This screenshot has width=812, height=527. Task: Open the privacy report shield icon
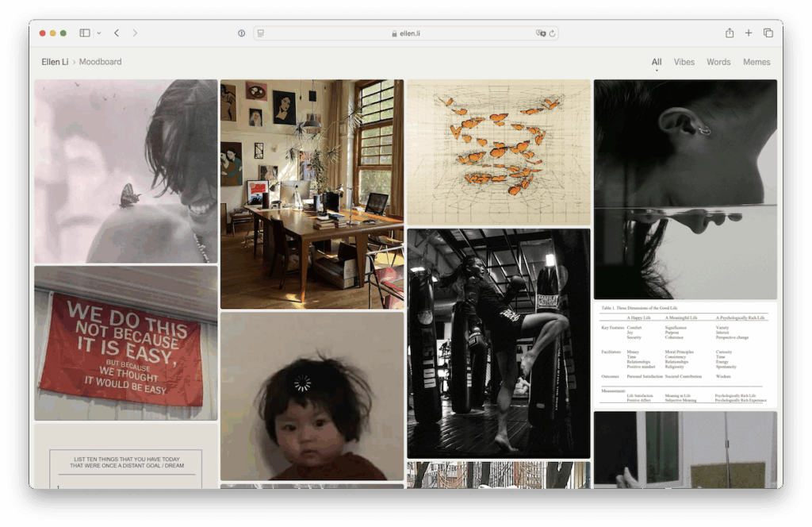[241, 33]
